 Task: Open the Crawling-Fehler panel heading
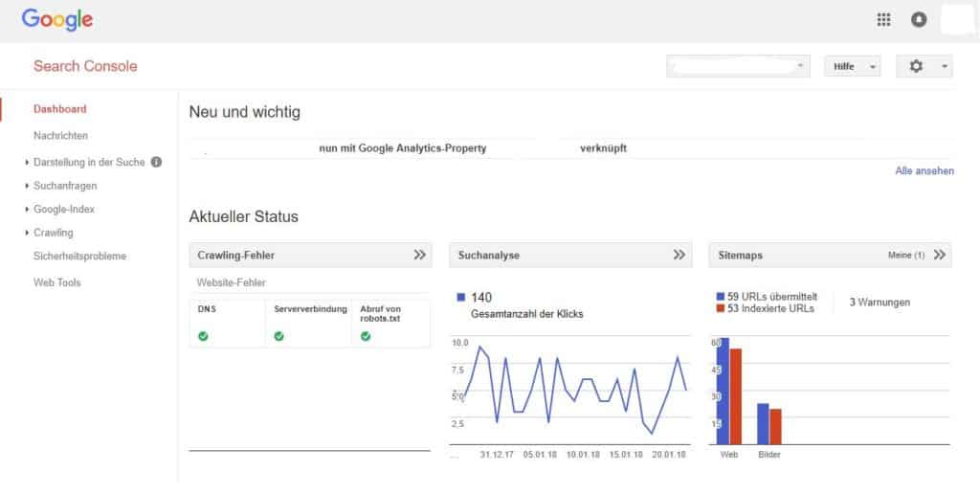[236, 255]
